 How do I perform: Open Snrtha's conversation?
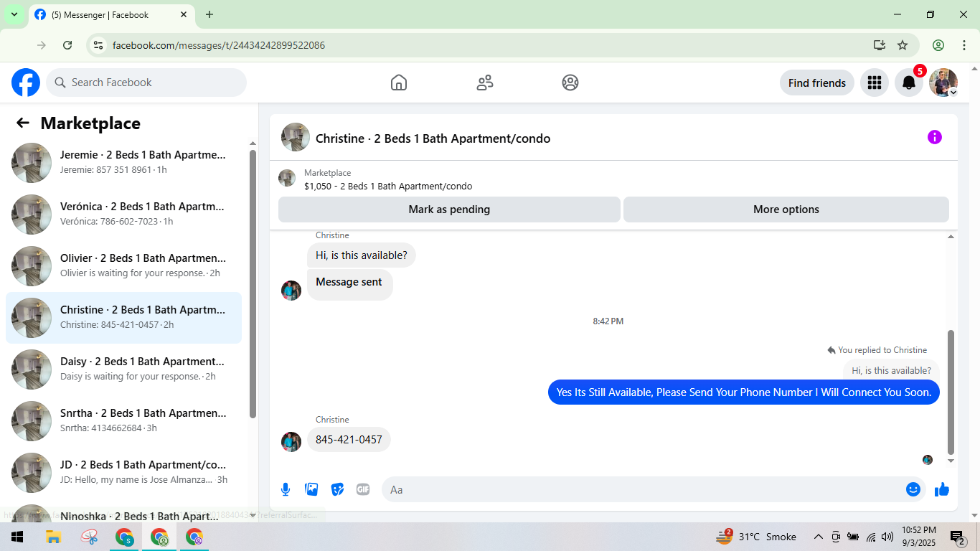click(x=123, y=421)
